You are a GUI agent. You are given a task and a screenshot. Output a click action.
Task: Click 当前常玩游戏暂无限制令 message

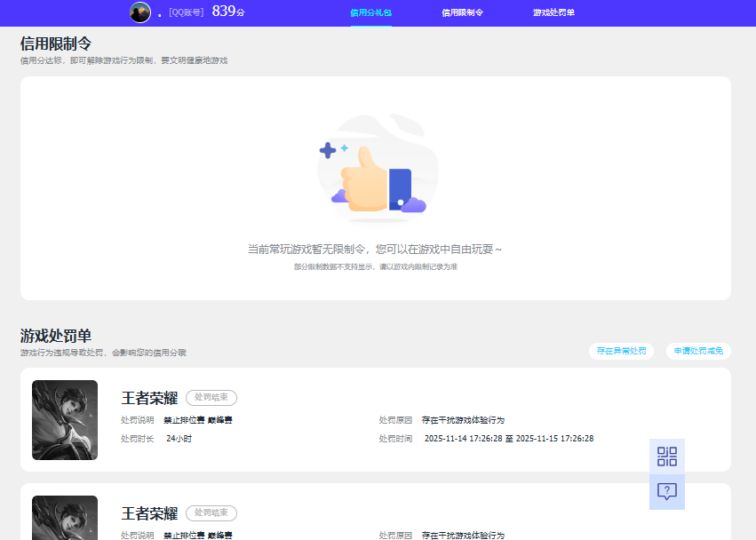coord(375,250)
